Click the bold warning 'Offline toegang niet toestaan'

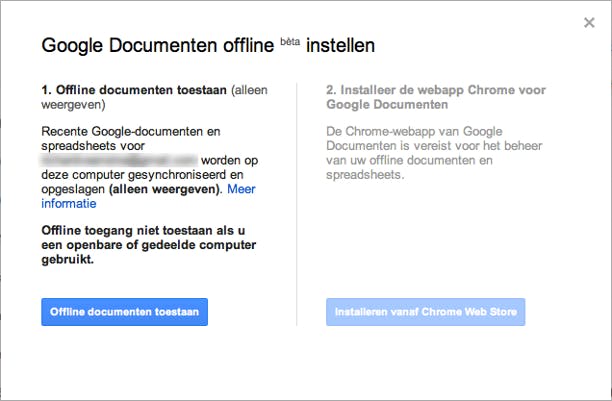click(140, 229)
